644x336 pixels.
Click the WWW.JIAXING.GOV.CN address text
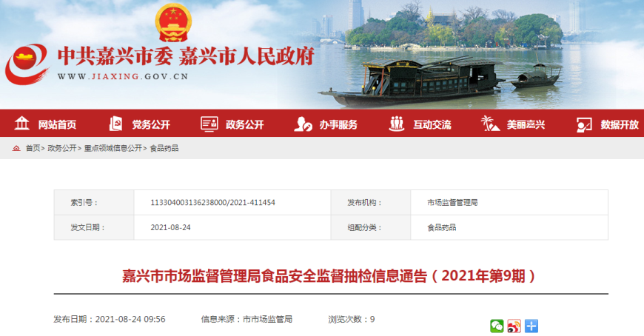[x=123, y=76]
